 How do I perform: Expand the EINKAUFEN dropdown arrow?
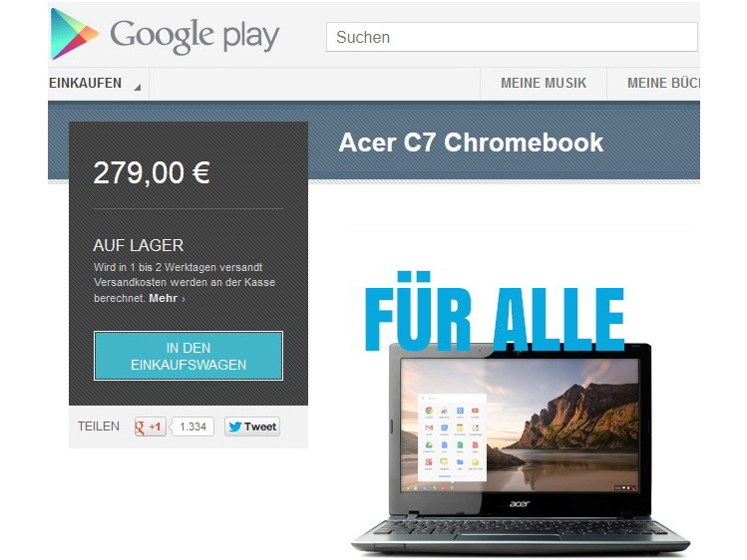[x=138, y=87]
